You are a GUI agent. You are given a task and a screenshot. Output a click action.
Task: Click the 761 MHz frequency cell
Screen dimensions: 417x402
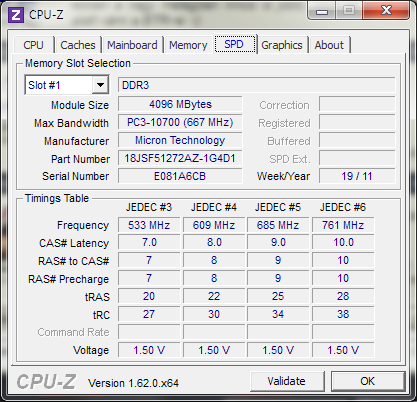[x=343, y=225]
